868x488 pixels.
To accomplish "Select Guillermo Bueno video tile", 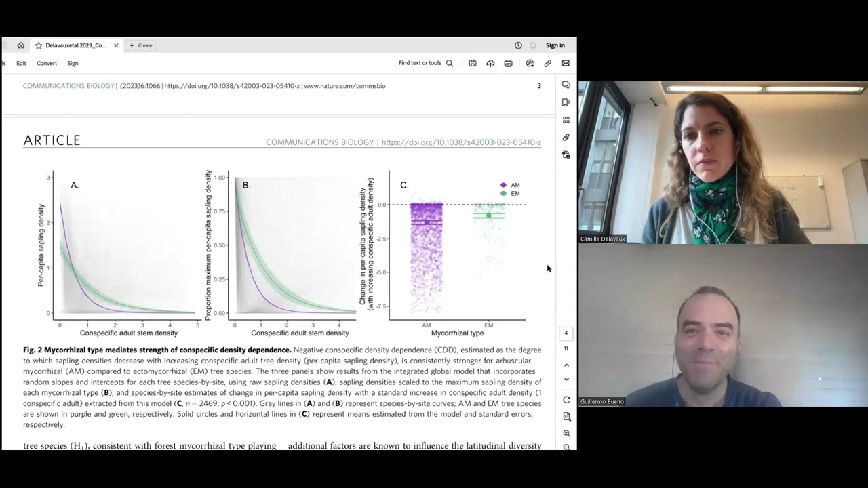I will tap(723, 325).
